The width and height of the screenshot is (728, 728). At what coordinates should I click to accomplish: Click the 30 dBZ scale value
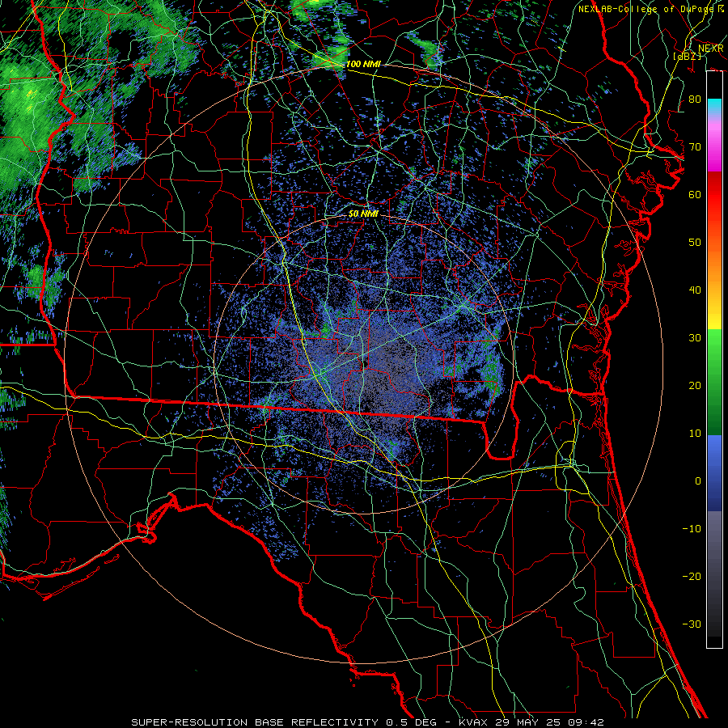695,338
